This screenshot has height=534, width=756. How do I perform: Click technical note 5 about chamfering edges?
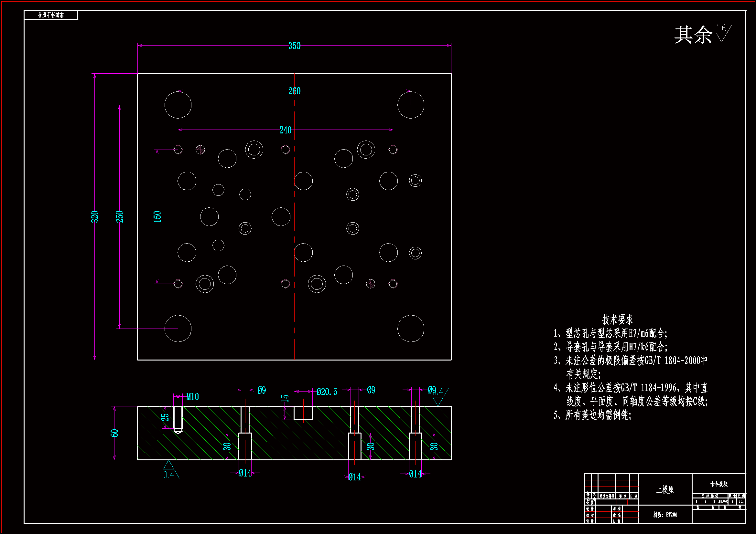[593, 415]
